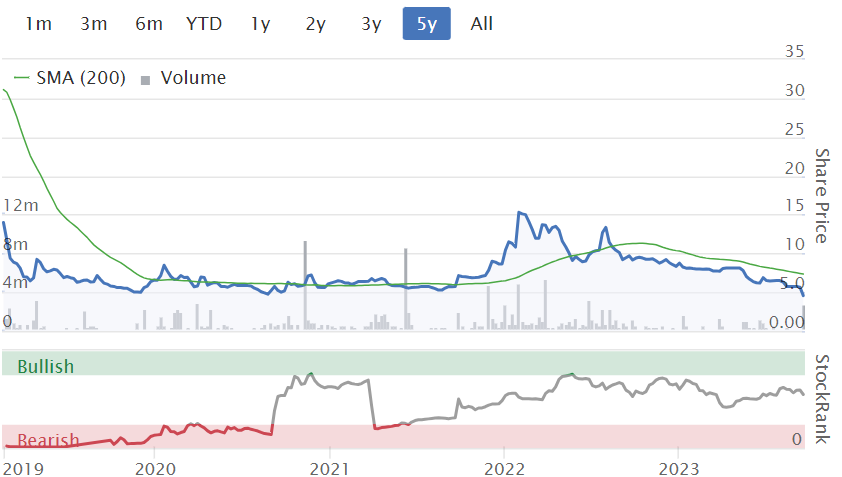This screenshot has width=842, height=477.
Task: Click the highlighted 5y range button
Action: (427, 23)
